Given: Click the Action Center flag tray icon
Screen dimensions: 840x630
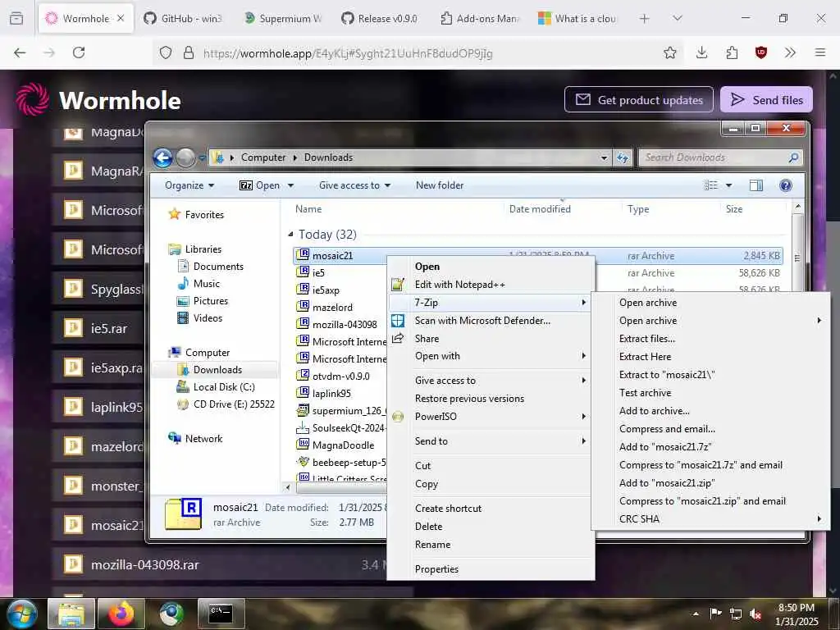Looking at the screenshot, I should [715, 614].
